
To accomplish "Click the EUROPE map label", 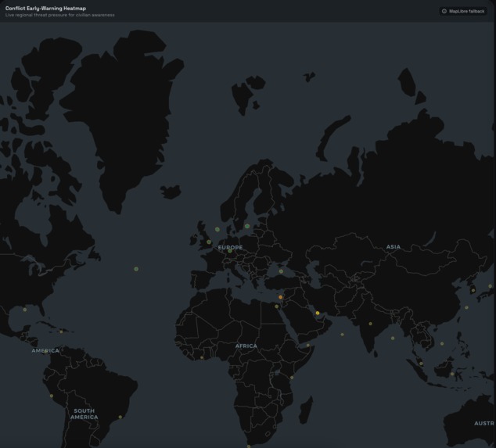I will pyautogui.click(x=230, y=247).
